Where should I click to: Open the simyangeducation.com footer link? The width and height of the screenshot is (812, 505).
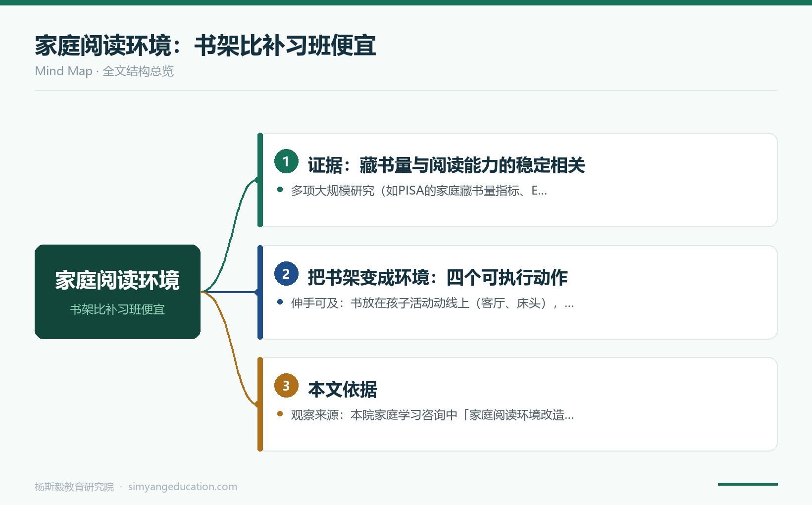point(183,487)
